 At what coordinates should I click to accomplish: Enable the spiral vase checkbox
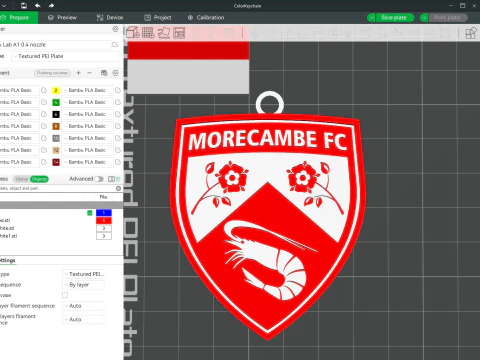pyautogui.click(x=65, y=295)
